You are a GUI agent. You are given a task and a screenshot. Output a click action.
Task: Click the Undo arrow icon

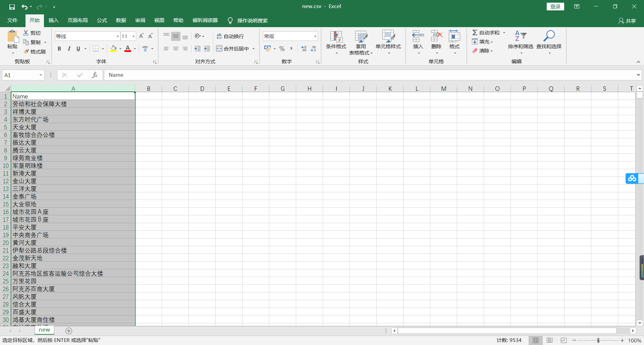pos(24,7)
